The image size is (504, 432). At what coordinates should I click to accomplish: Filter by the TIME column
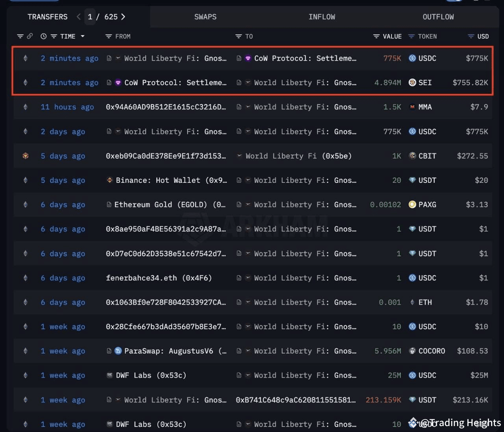tap(54, 36)
